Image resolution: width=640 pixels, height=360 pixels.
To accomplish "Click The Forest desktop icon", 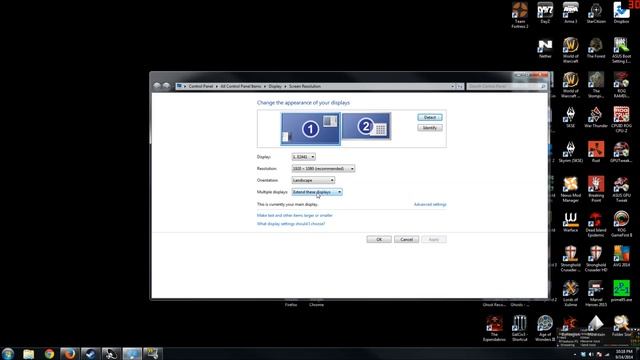I will tap(596, 48).
